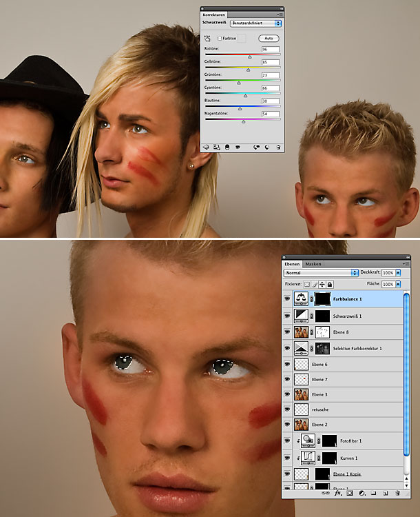Hide the Schwarzweiß 1 layer
Screen dimensions: 420x517
[287, 316]
